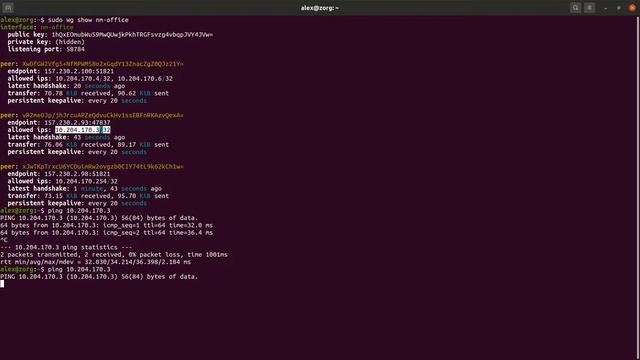Open the terminal hamburger menu

click(x=589, y=8)
